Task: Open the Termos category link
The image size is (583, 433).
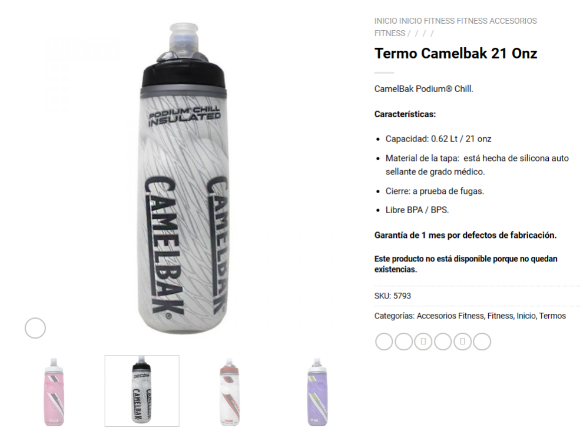Action: pyautogui.click(x=553, y=316)
